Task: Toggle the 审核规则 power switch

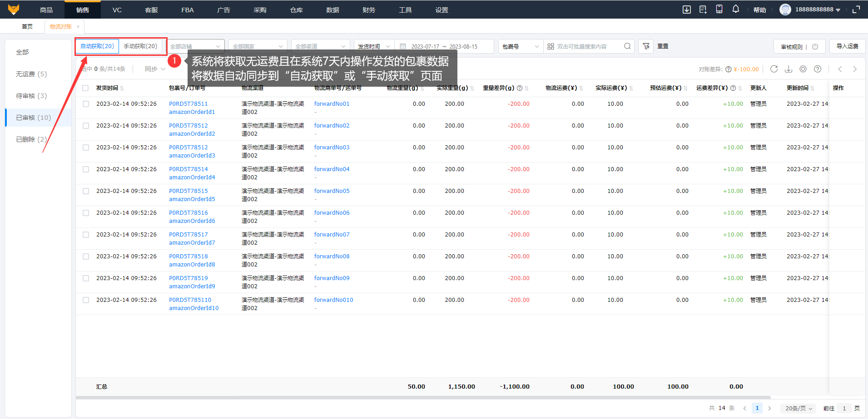Action: click(815, 46)
